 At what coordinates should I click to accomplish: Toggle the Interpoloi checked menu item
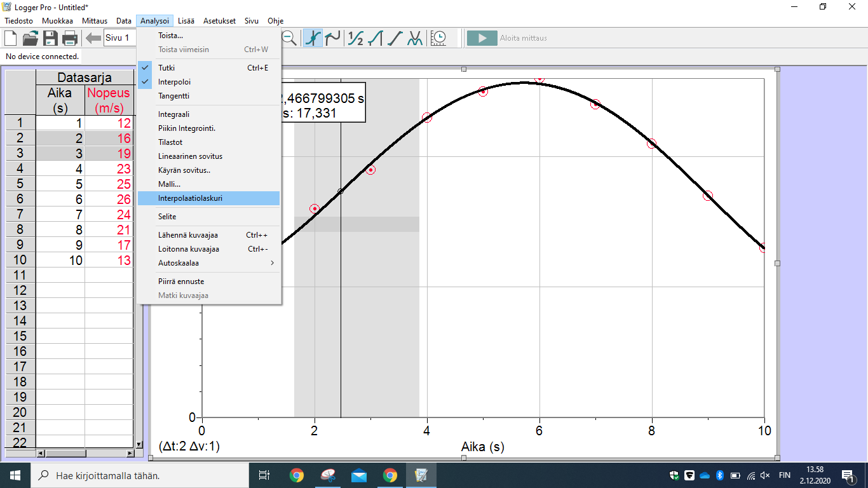click(208, 82)
